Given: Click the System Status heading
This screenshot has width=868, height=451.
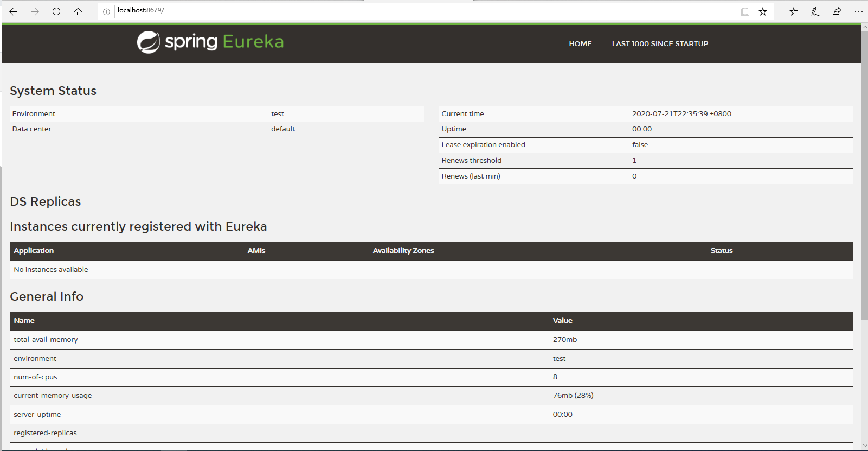Looking at the screenshot, I should point(53,91).
